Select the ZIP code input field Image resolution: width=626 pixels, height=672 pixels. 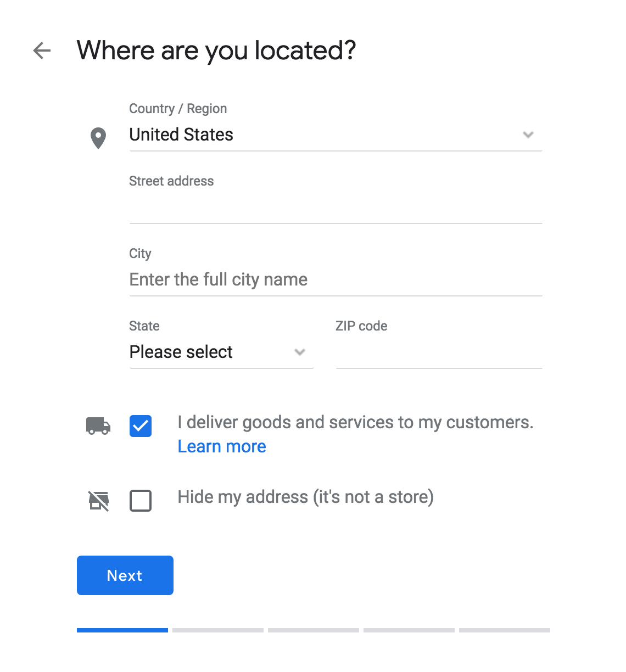pos(439,352)
